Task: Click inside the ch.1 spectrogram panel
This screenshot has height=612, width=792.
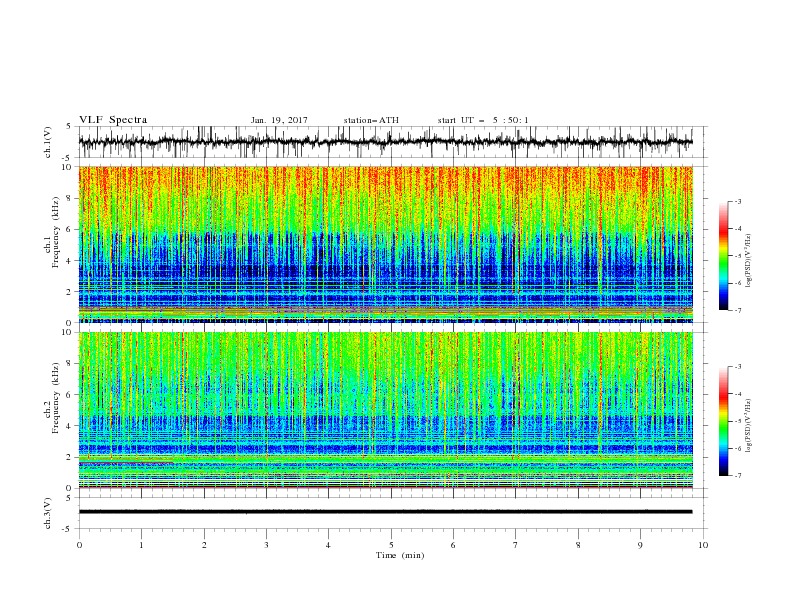Action: 385,244
